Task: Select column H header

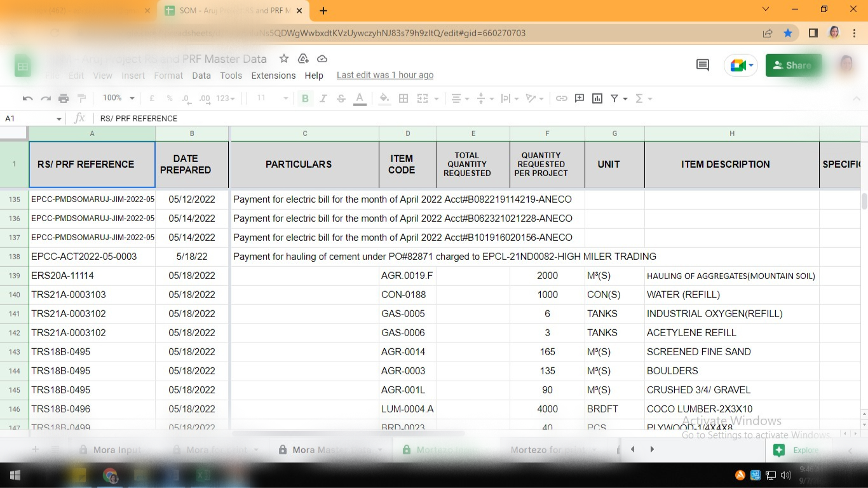Action: pos(731,133)
